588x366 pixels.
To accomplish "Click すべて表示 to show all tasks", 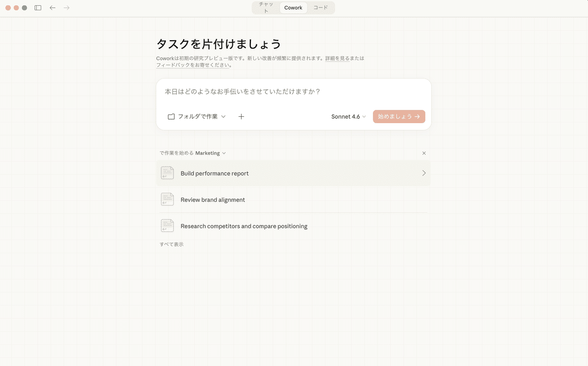I will 171,244.
